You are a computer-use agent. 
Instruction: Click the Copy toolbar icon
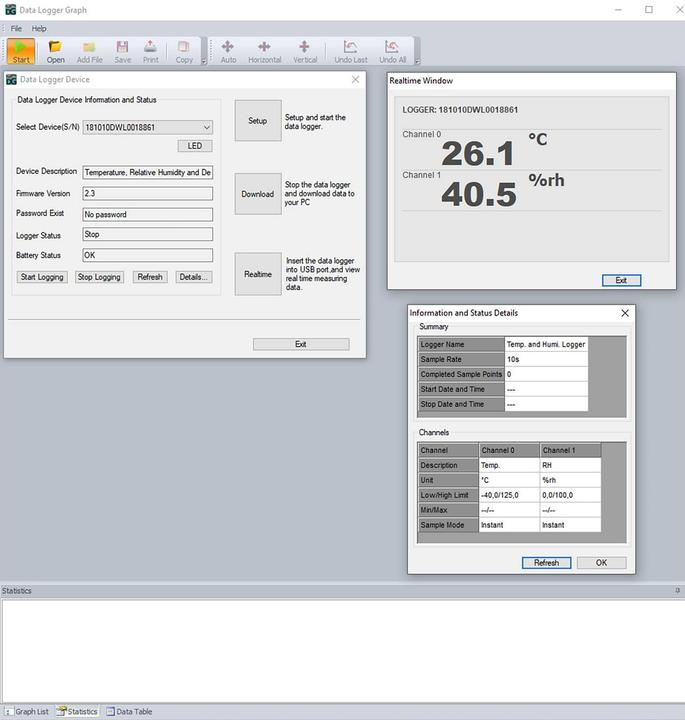[x=184, y=51]
